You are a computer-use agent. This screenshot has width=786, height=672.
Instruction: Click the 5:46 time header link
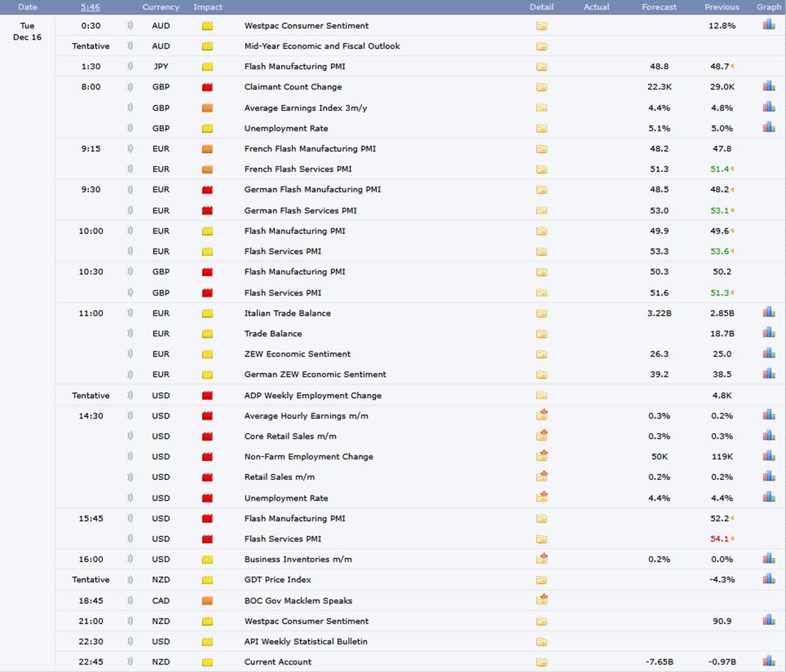coord(90,7)
